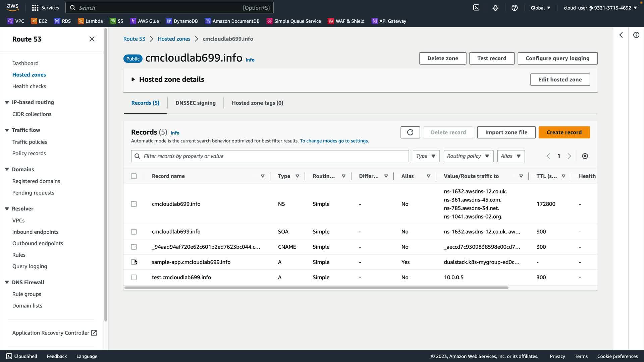This screenshot has height=362, width=644.
Task: Click the filter records search field
Action: (270, 156)
